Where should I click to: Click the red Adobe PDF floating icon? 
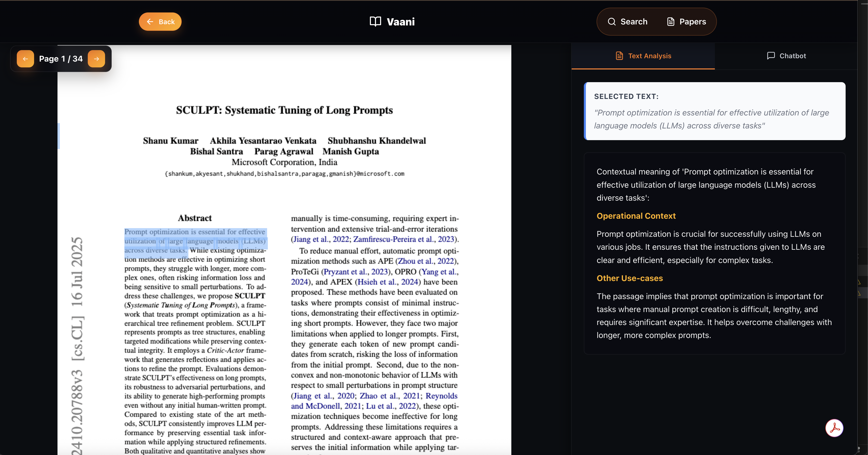[x=834, y=428]
